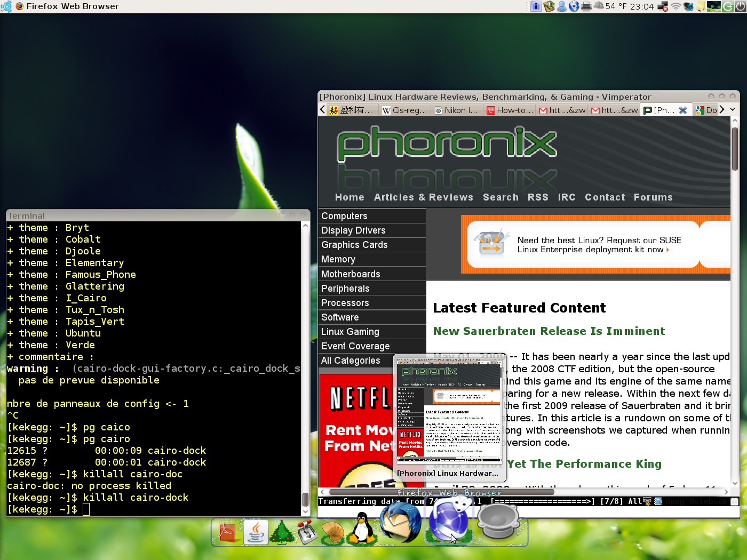Click the printer icon in the top panel

586,6
